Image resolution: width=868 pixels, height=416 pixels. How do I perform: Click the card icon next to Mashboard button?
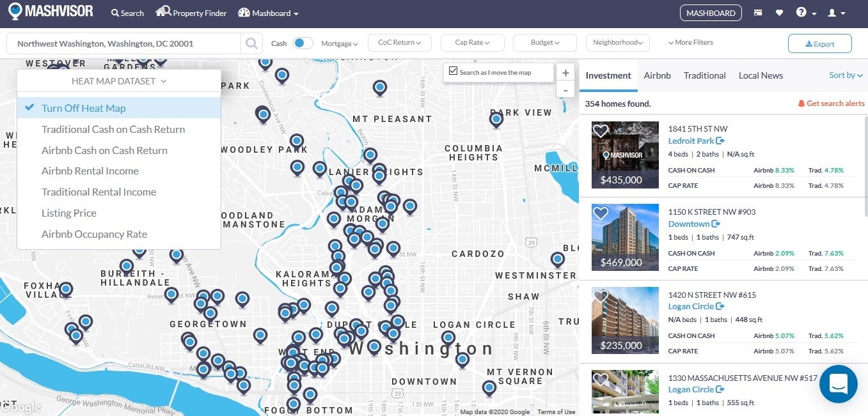point(758,13)
